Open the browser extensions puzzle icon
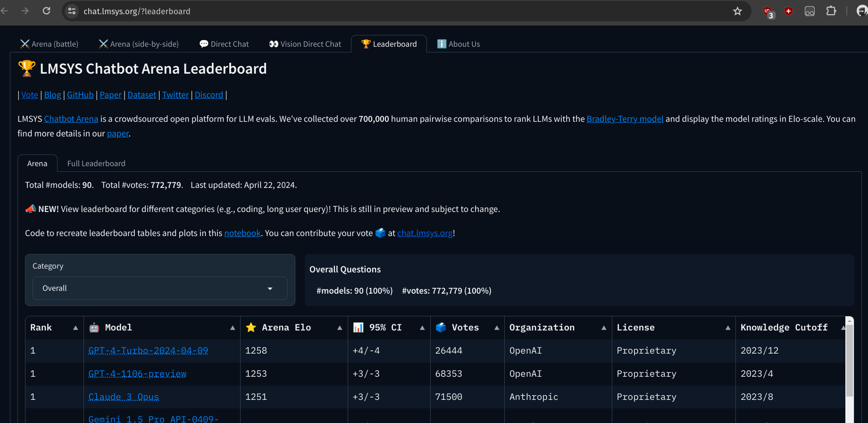The height and width of the screenshot is (423, 868). pos(831,11)
